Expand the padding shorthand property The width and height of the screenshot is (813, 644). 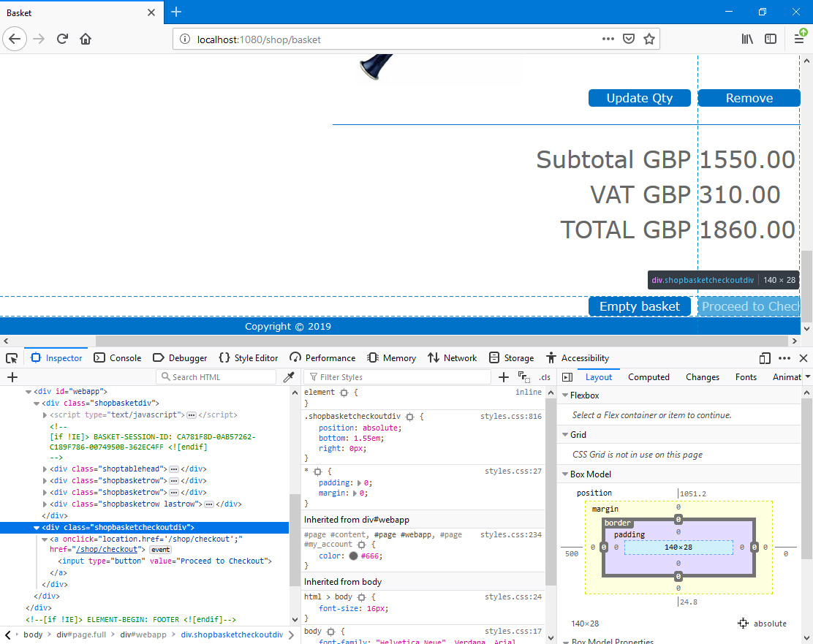tap(360, 482)
